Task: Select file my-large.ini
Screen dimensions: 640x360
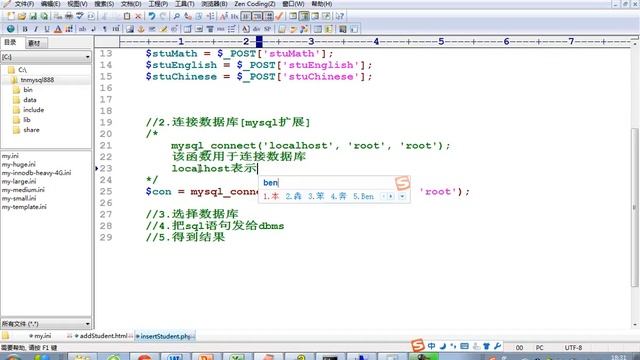Action: 19,182
